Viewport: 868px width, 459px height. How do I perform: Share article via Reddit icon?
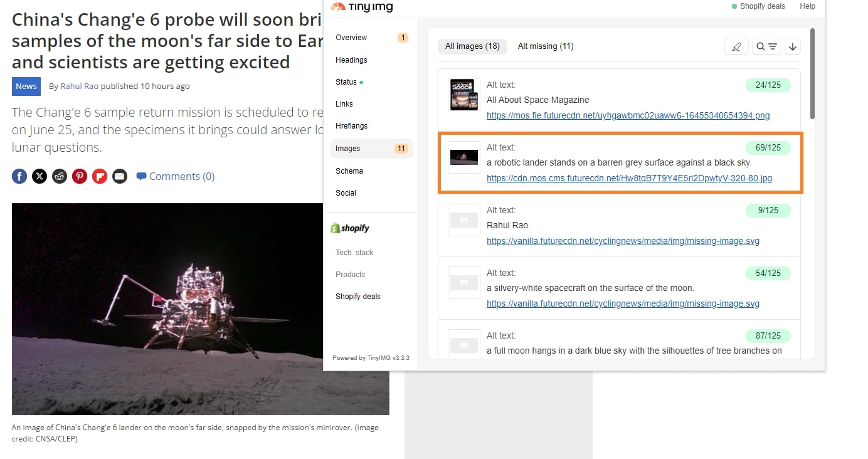[60, 176]
